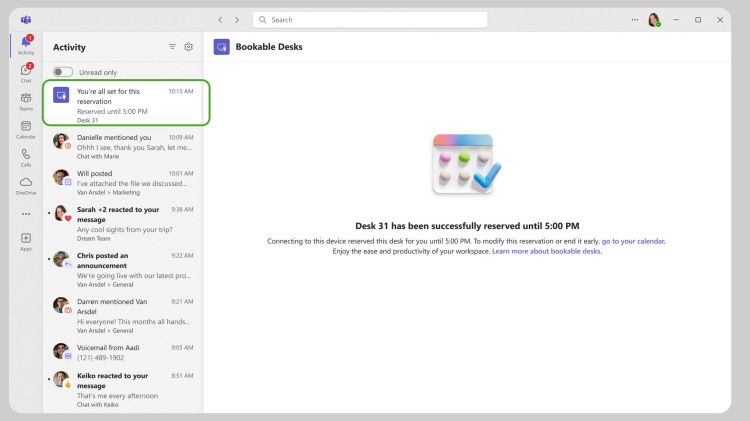Click the calendar checkmark illustration
This screenshot has width=750, height=421.
[x=466, y=164]
